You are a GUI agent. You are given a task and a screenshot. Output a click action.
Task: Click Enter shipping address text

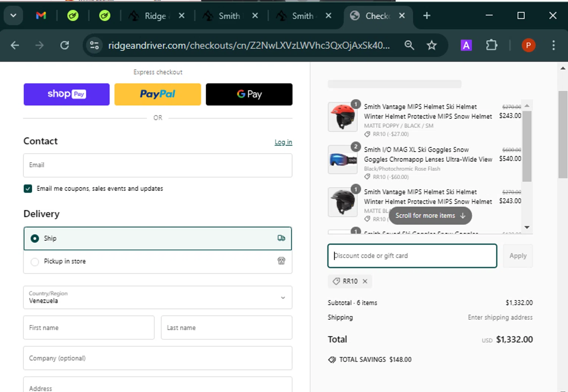[500, 317]
